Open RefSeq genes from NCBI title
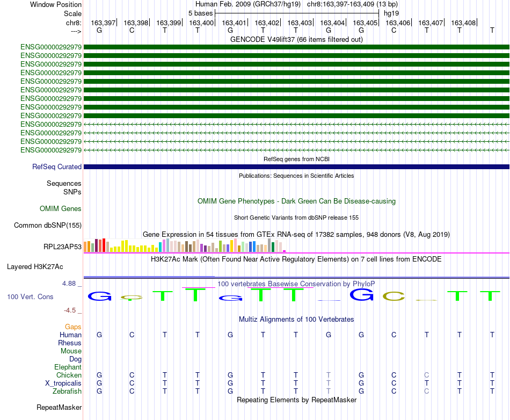This screenshot has height=420, width=510. pyautogui.click(x=296, y=159)
